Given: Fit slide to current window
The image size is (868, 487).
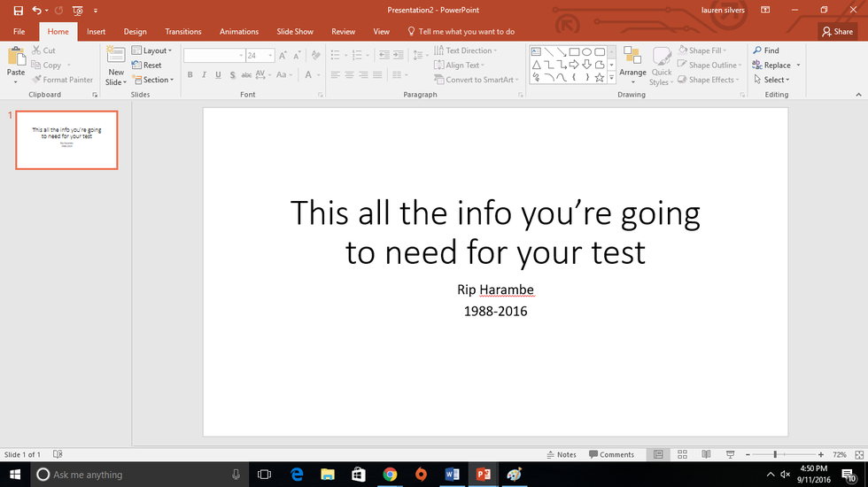Looking at the screenshot, I should (x=858, y=454).
